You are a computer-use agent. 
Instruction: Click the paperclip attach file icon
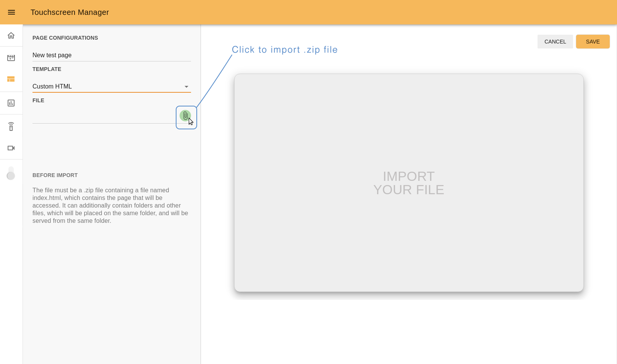tap(185, 116)
